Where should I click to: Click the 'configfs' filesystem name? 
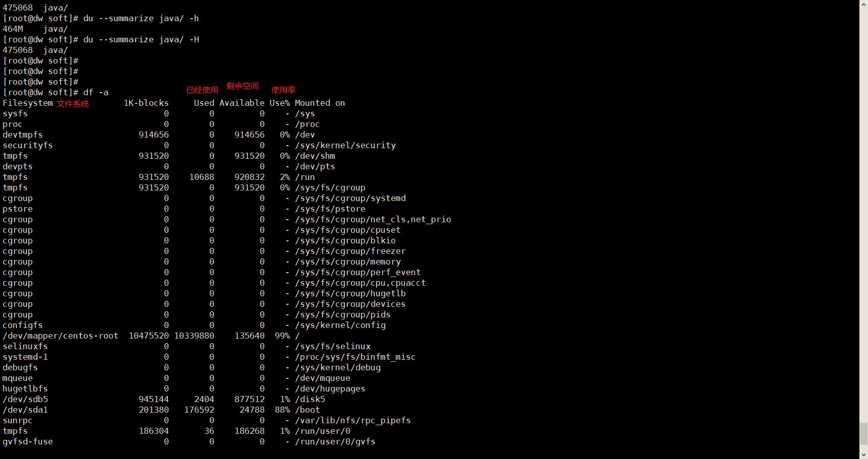click(x=23, y=325)
